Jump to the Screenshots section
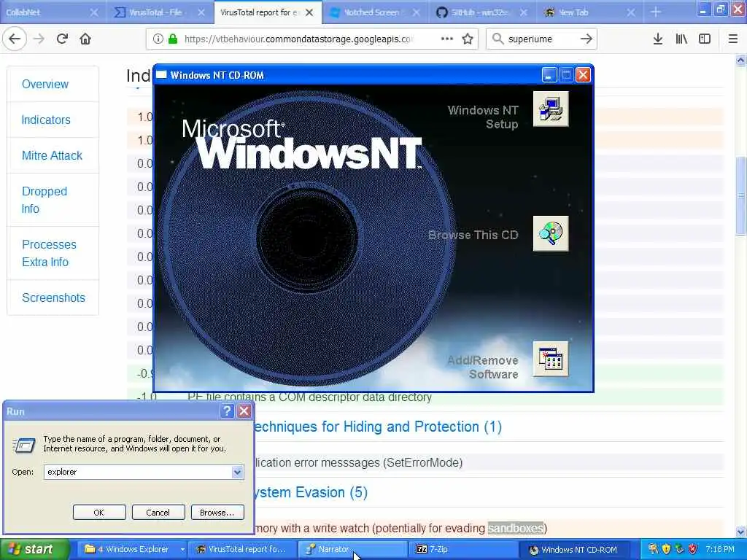 (53, 297)
